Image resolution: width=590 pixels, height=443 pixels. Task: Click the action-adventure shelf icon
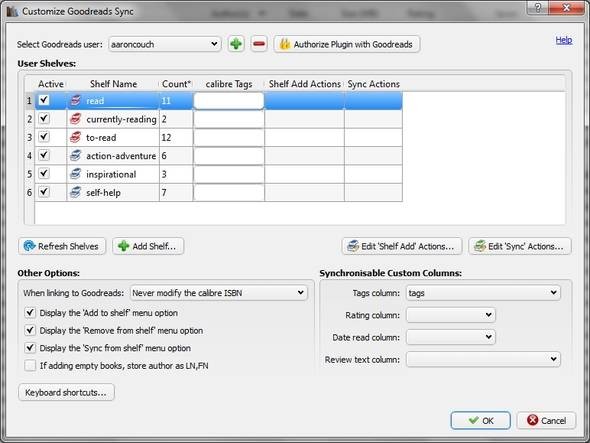(76, 155)
